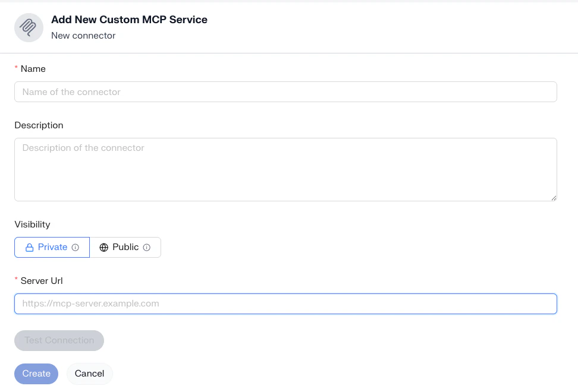The height and width of the screenshot is (392, 578).
Task: Click the red asterisk next to Server Url
Action: [16, 280]
